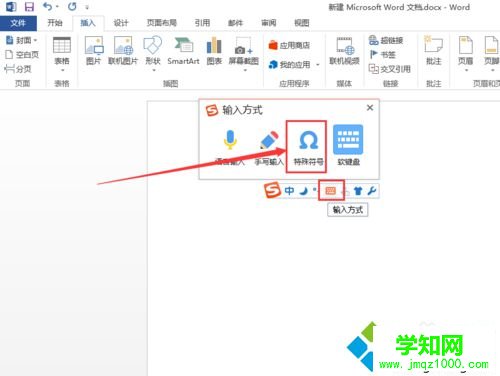This screenshot has width=500, height=376.
Task: Open the 文件 (File) tab
Action: click(x=18, y=23)
